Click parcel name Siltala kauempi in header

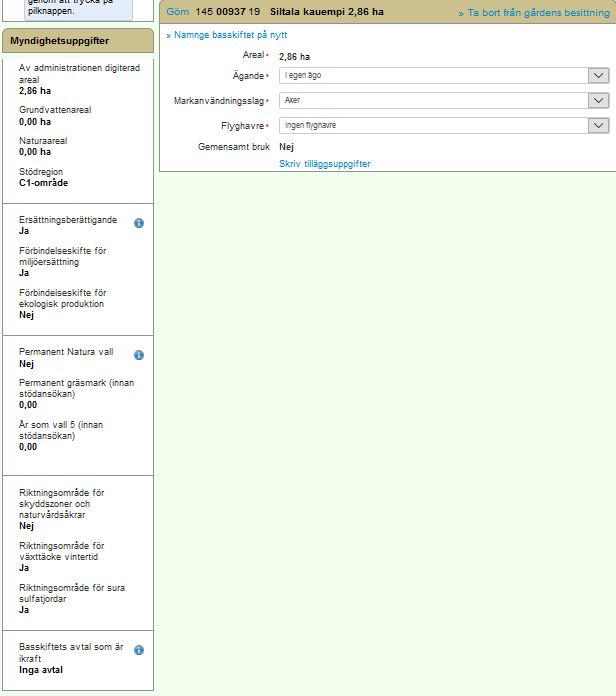(x=326, y=12)
